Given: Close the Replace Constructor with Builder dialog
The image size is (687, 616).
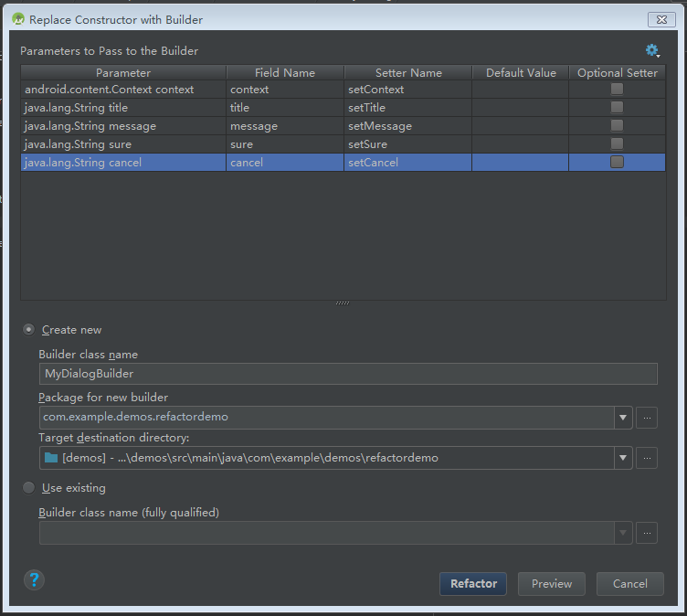Looking at the screenshot, I should click(x=661, y=18).
